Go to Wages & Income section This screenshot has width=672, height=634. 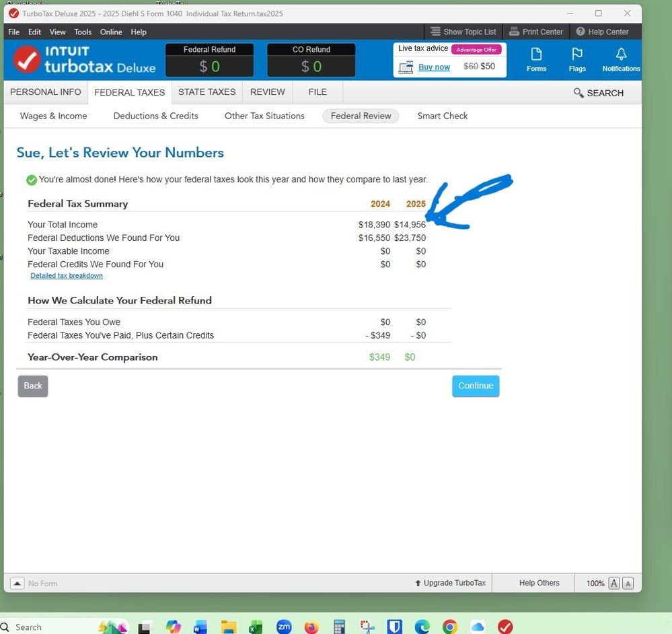[x=53, y=116]
